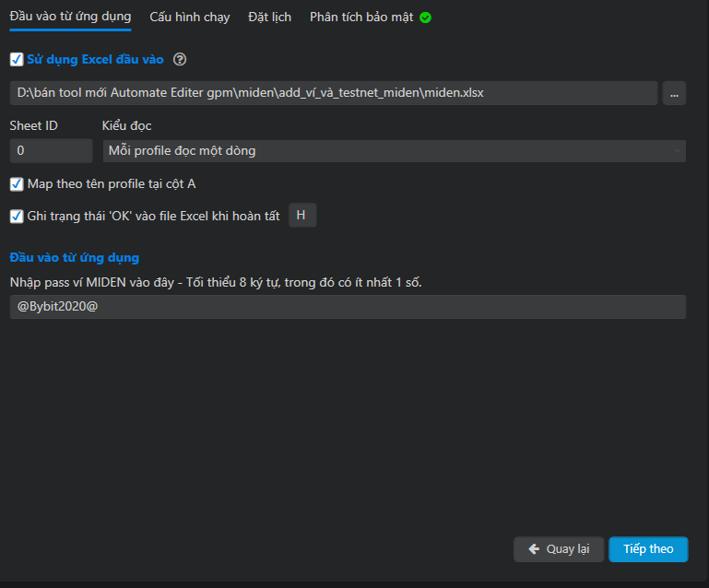Select the 'Đầu vào từ ứng dụng' tab

[x=70, y=17]
